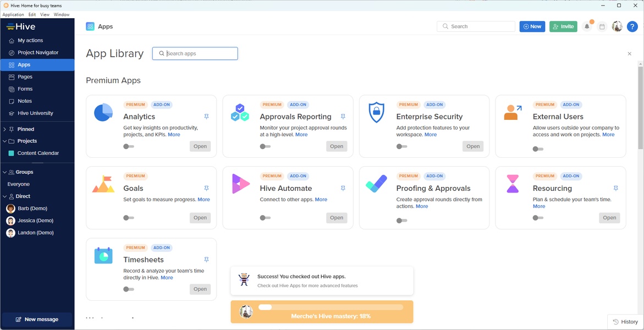This screenshot has height=330, width=644.
Task: Open the notifications bell
Action: (587, 26)
